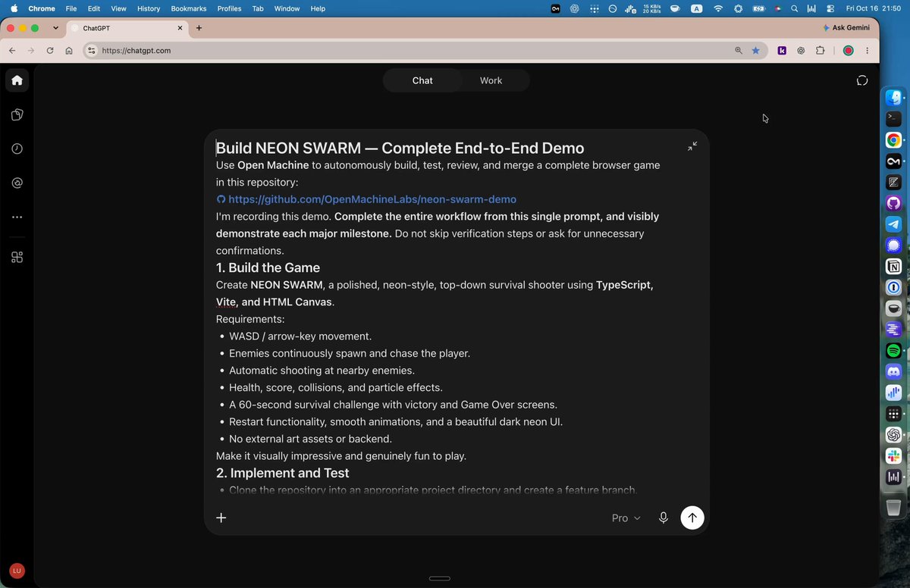
Task: Open the Chrome home page button
Action: tap(69, 51)
